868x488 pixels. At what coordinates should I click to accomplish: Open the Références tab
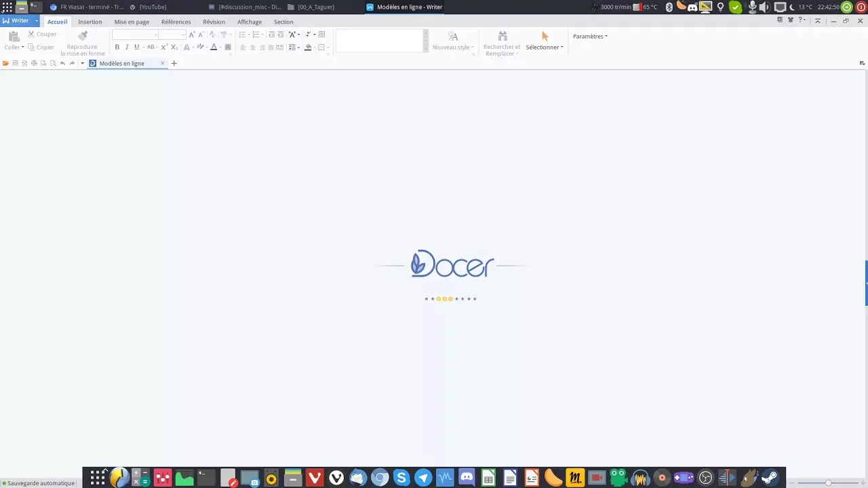176,22
